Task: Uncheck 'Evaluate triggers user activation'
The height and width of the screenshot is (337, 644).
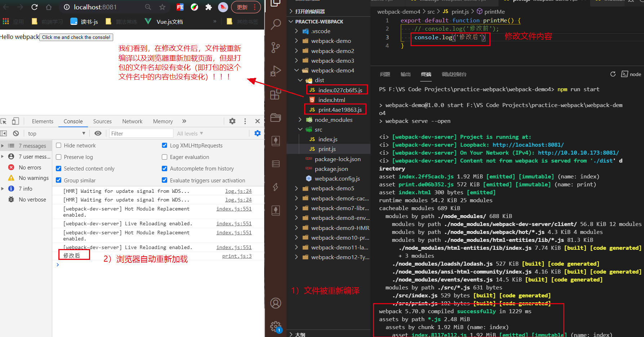Action: point(164,180)
